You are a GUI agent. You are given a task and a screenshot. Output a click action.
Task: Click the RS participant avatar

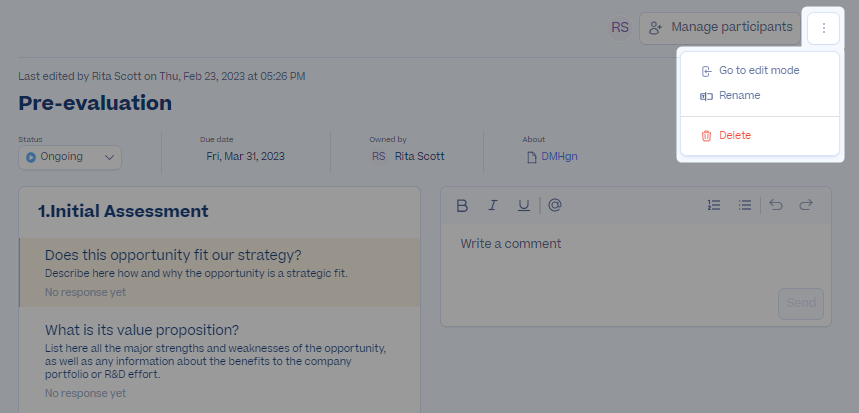620,27
